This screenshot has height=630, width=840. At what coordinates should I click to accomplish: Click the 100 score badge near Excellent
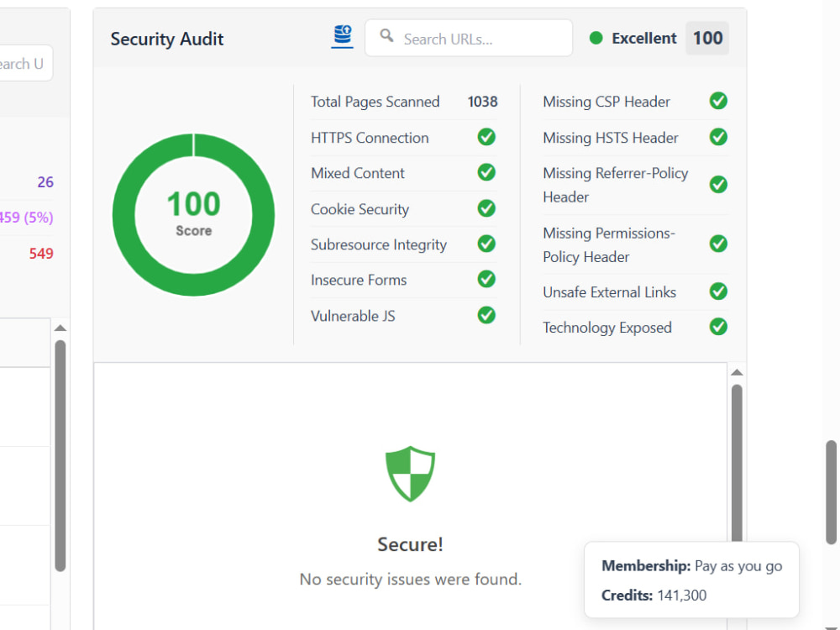707,38
